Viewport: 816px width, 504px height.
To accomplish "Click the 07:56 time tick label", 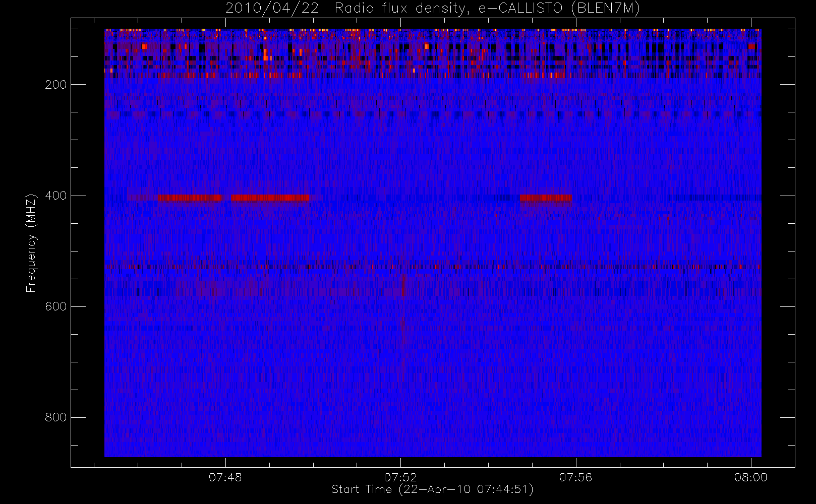I will point(575,477).
